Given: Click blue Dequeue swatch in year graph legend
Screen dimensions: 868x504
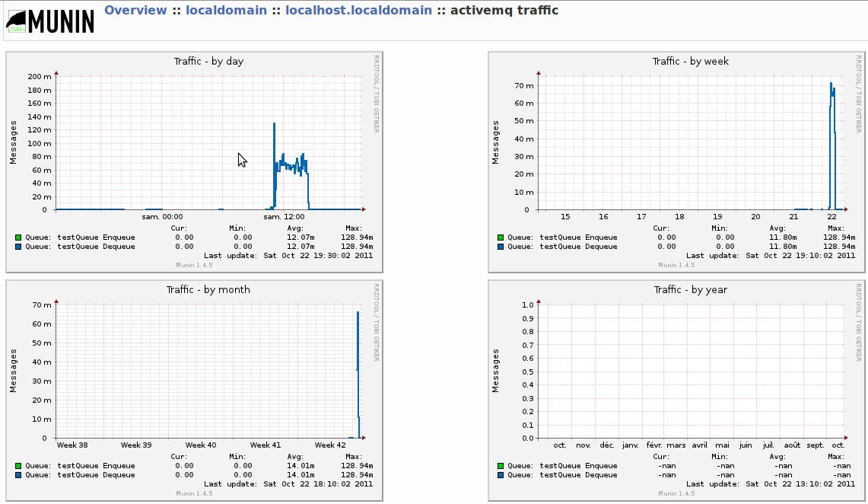Looking at the screenshot, I should tap(500, 474).
